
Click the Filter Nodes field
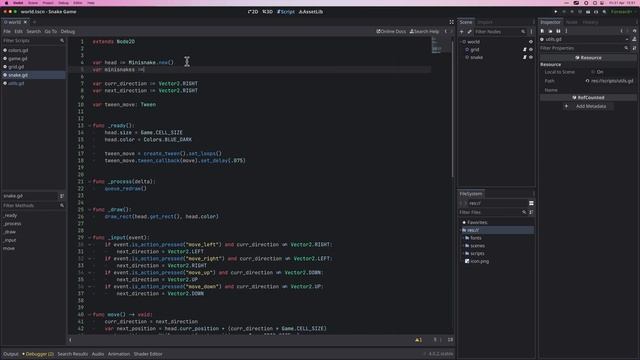[x=500, y=31]
